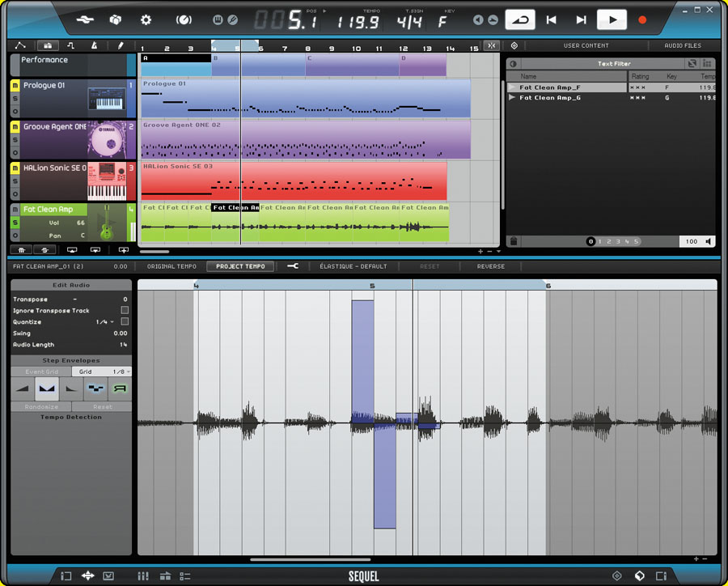Image resolution: width=728 pixels, height=586 pixels.
Task: Open the key F selector in transport
Action: [x=442, y=21]
